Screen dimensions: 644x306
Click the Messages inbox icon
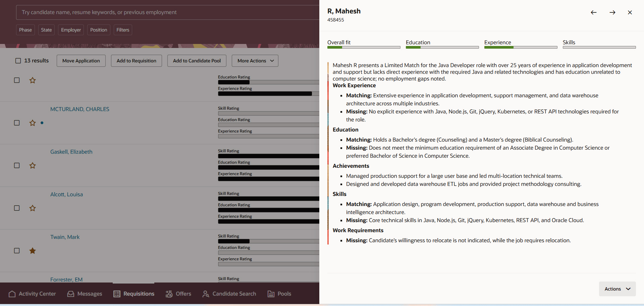[x=71, y=294]
